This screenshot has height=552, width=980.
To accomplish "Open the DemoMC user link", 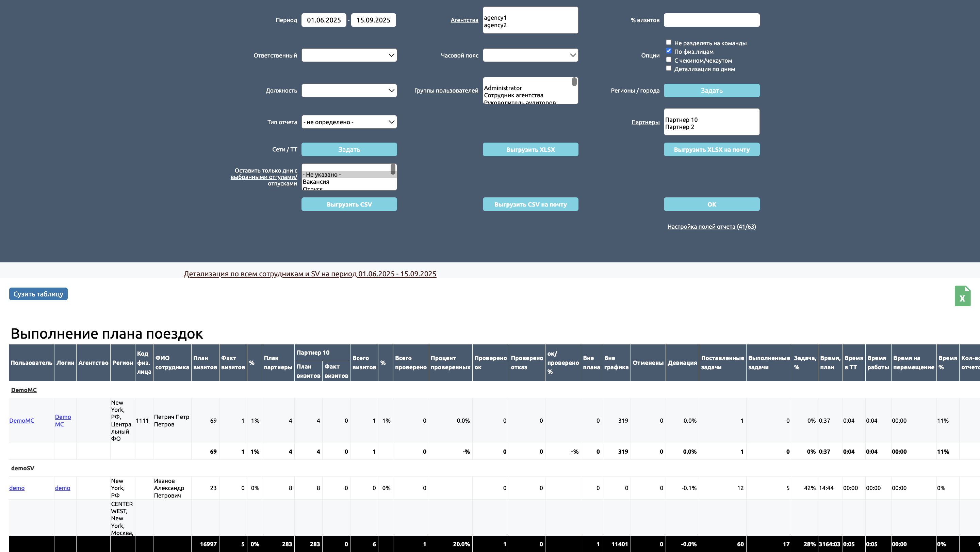I will tap(22, 420).
